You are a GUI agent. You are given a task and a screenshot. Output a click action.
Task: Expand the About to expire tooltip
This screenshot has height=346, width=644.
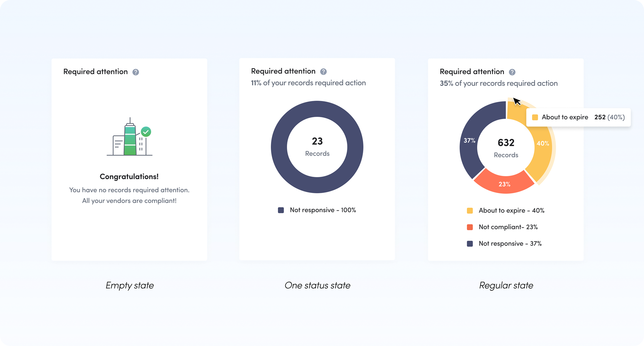point(579,117)
